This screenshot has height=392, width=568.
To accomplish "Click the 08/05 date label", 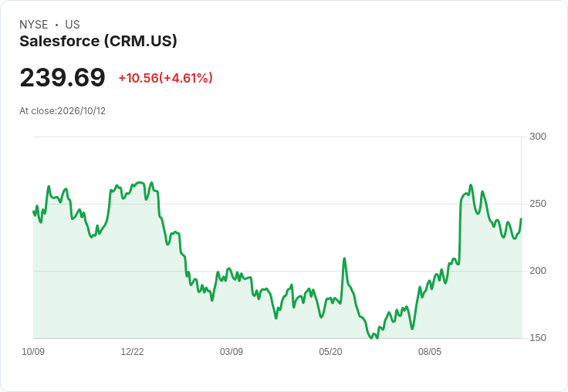I will coord(430,351).
